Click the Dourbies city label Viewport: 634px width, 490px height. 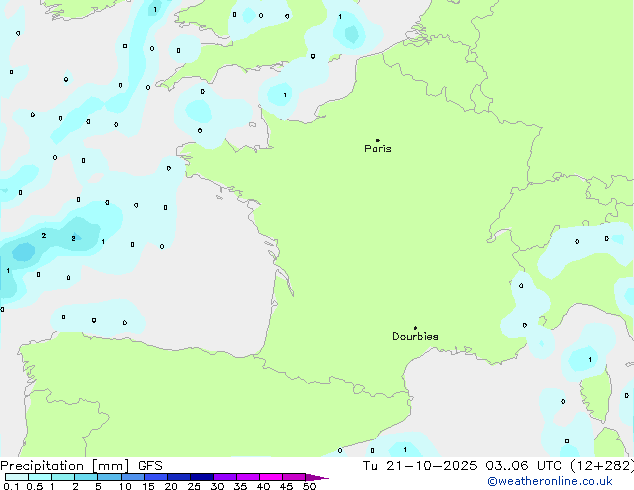(x=415, y=336)
